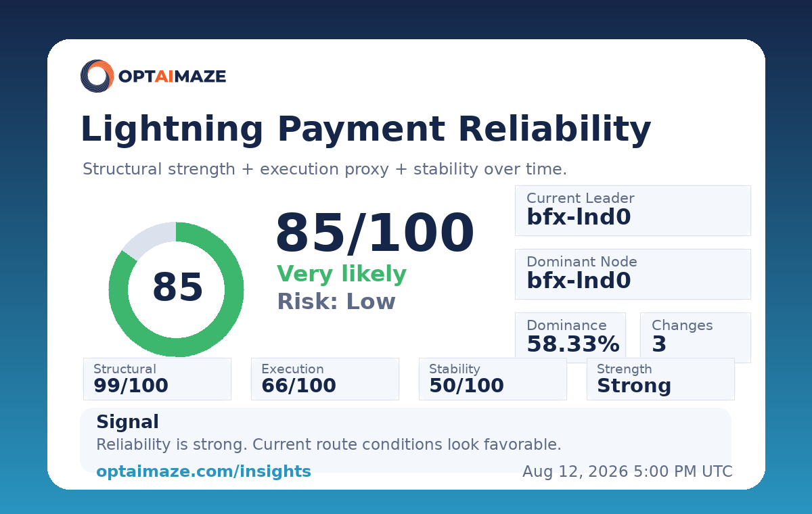Click the 85 inside the donut chart
The height and width of the screenshot is (514, 812).
[177, 288]
